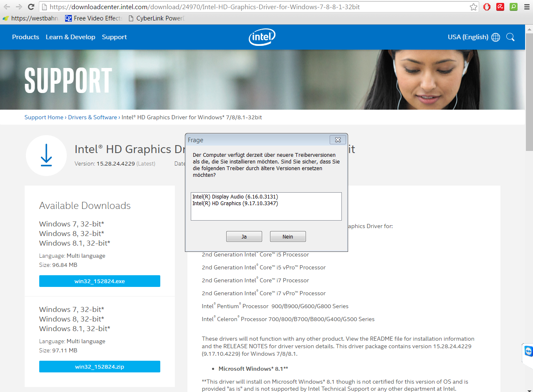Open the Free Video Effects bookmark

pyautogui.click(x=93, y=18)
